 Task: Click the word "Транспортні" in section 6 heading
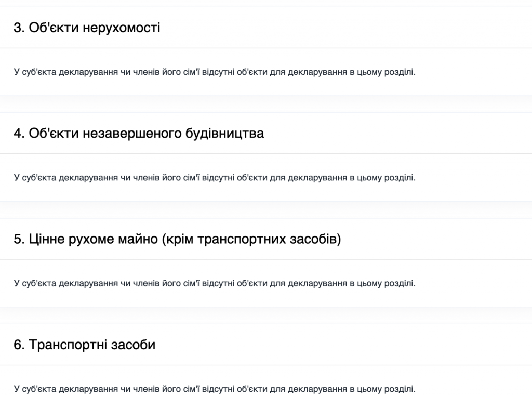69,345
